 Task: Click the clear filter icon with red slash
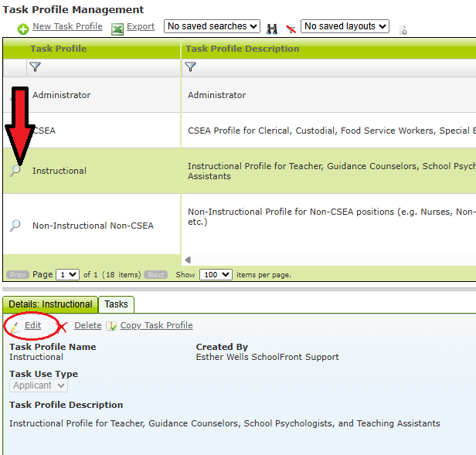(x=291, y=29)
